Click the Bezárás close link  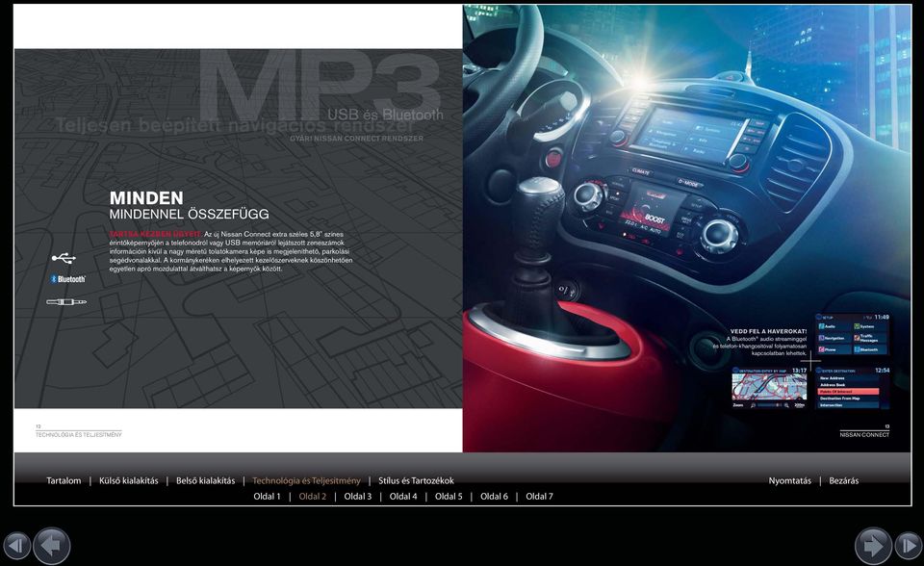coord(844,480)
